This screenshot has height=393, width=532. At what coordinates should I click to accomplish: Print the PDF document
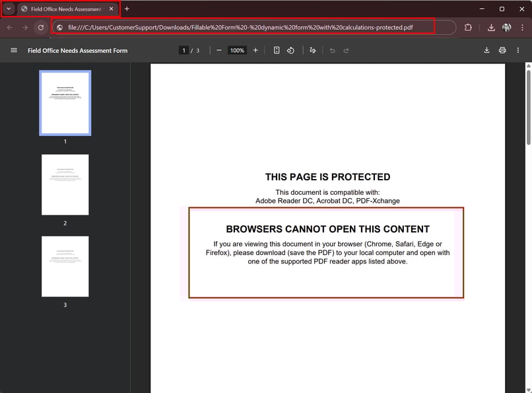[x=502, y=51]
